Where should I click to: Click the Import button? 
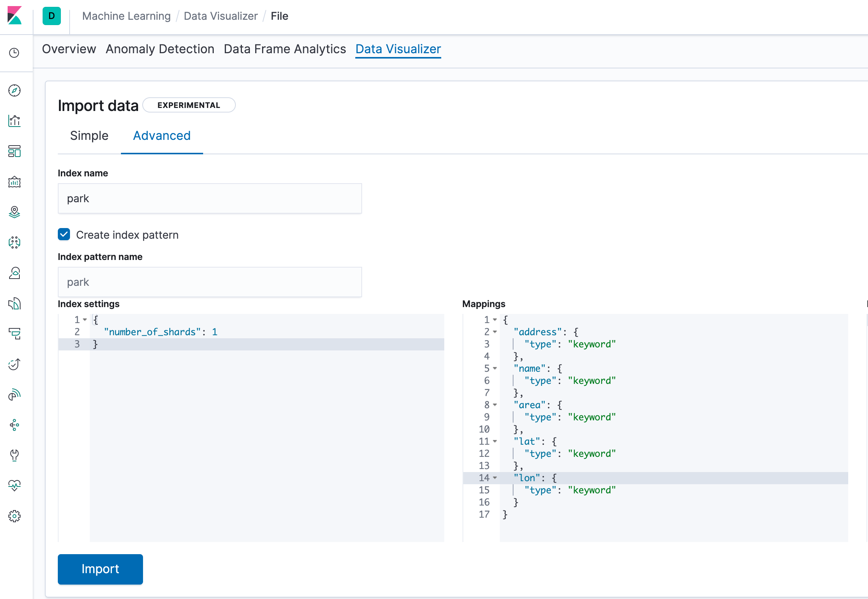coord(100,569)
